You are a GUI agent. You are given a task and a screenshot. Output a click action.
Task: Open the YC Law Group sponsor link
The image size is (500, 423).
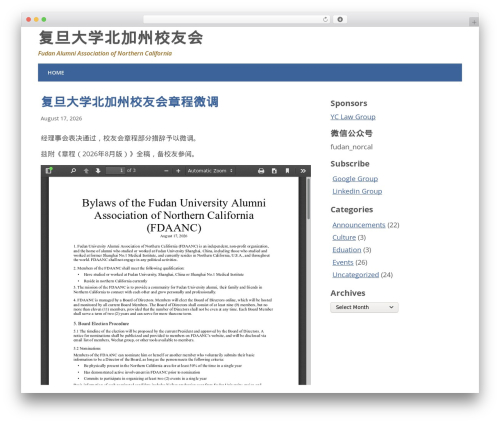353,117
